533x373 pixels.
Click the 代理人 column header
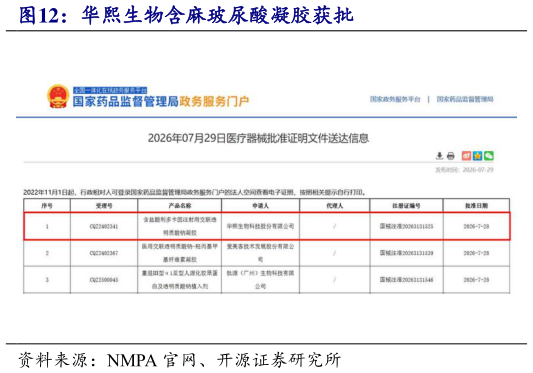[x=334, y=206]
